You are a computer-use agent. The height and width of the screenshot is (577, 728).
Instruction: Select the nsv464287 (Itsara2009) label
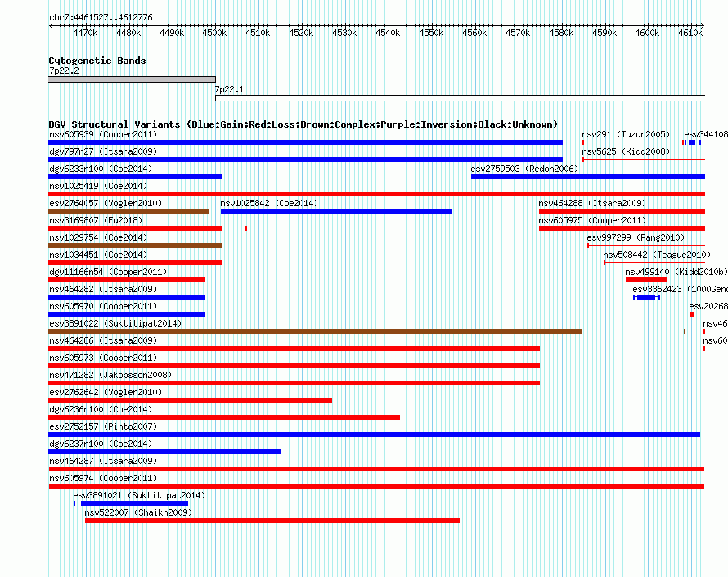103,462
